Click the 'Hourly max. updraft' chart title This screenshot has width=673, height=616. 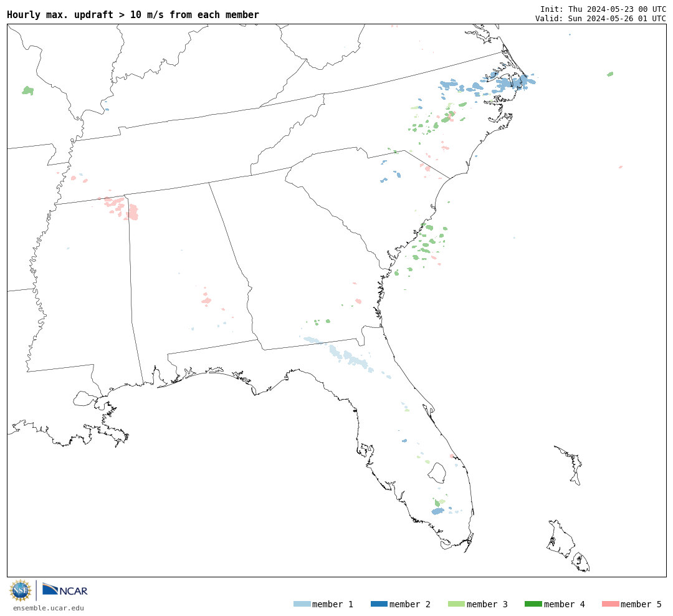coord(133,14)
